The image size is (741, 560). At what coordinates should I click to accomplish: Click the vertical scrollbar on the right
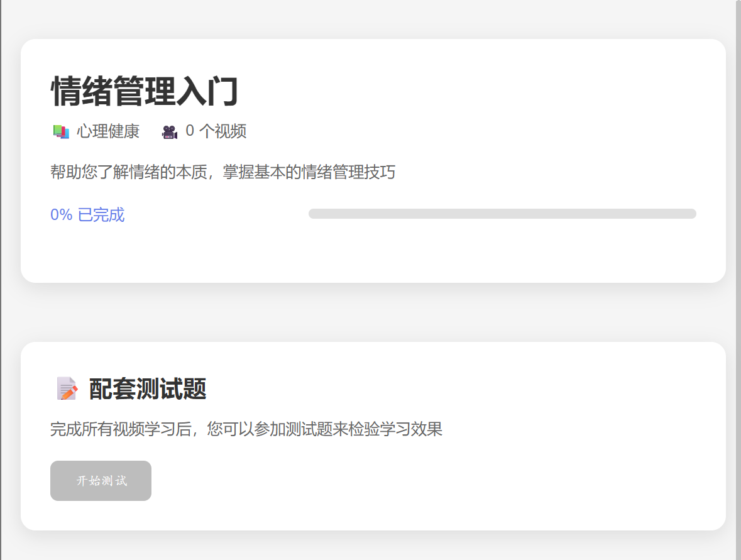738,280
